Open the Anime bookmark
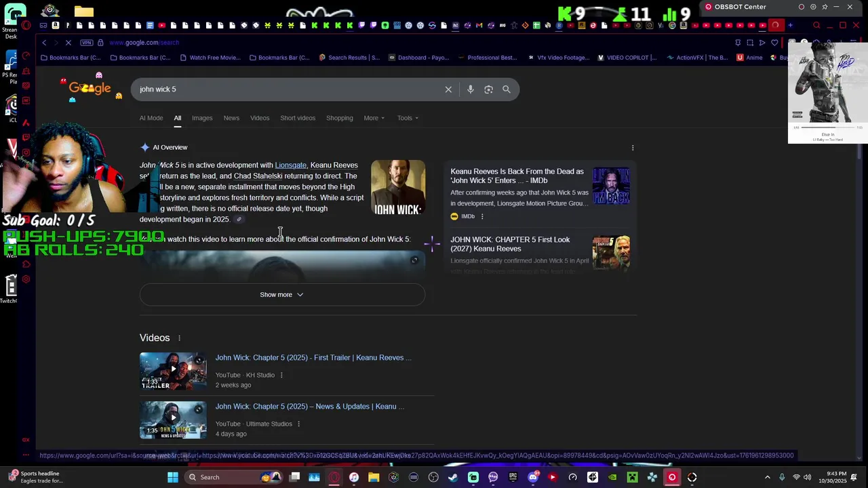Image resolution: width=868 pixels, height=488 pixels. [x=750, y=58]
